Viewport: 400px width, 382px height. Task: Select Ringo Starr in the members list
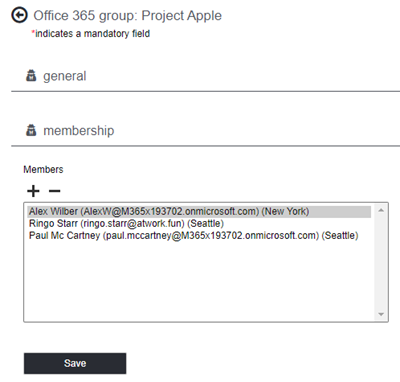click(199, 224)
